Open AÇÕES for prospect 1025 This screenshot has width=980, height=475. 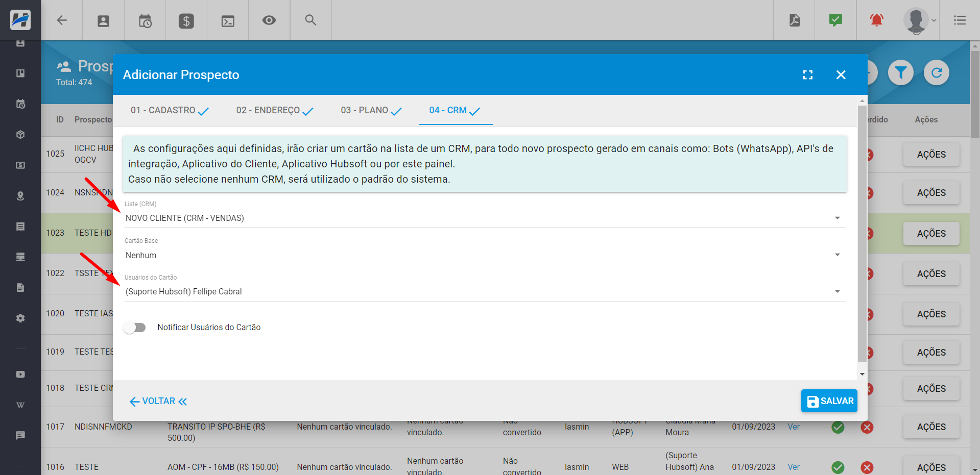pyautogui.click(x=931, y=155)
